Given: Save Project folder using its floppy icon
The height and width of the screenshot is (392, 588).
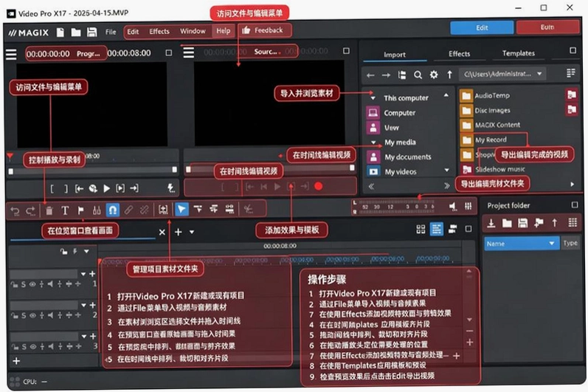Looking at the screenshot, I should coord(523,223).
